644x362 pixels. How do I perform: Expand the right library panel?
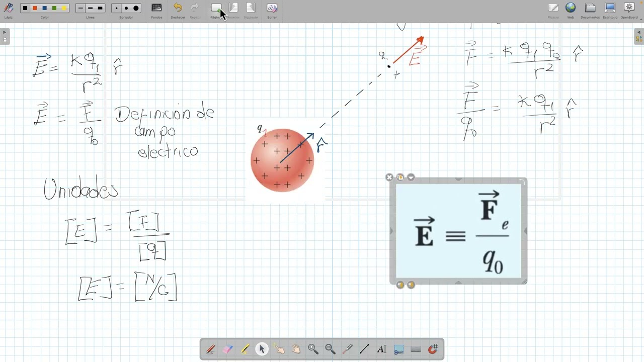pyautogui.click(x=639, y=36)
